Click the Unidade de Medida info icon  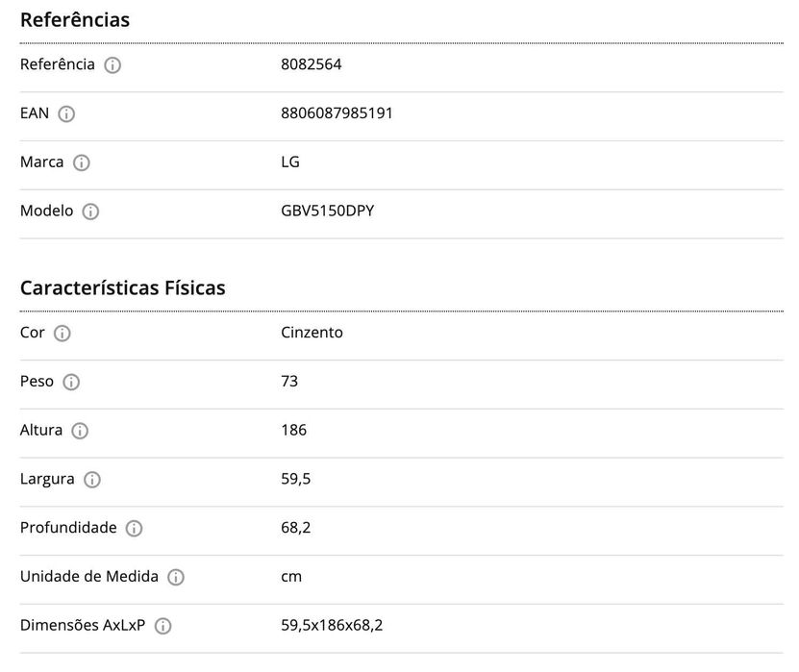[176, 578]
